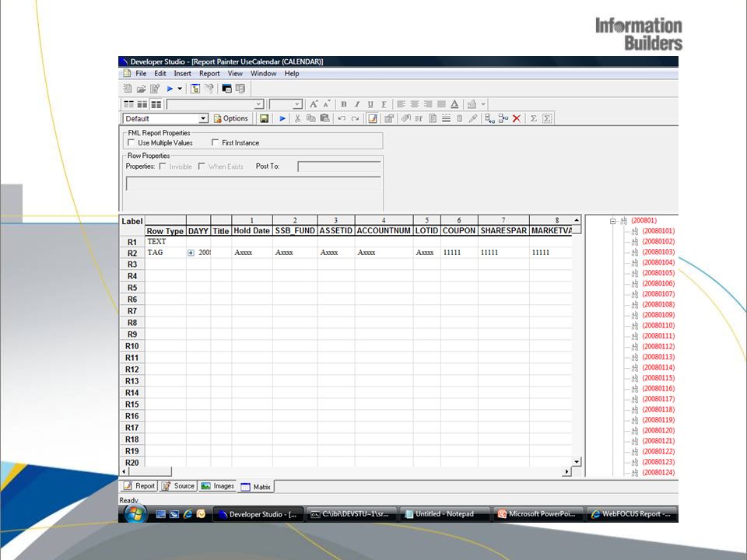Switch to the Images tab
Screen dimensions: 747x560
tap(217, 485)
